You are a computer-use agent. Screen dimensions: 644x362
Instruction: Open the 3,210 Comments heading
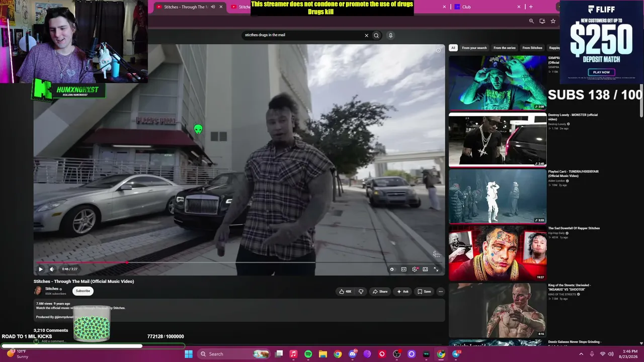point(51,330)
